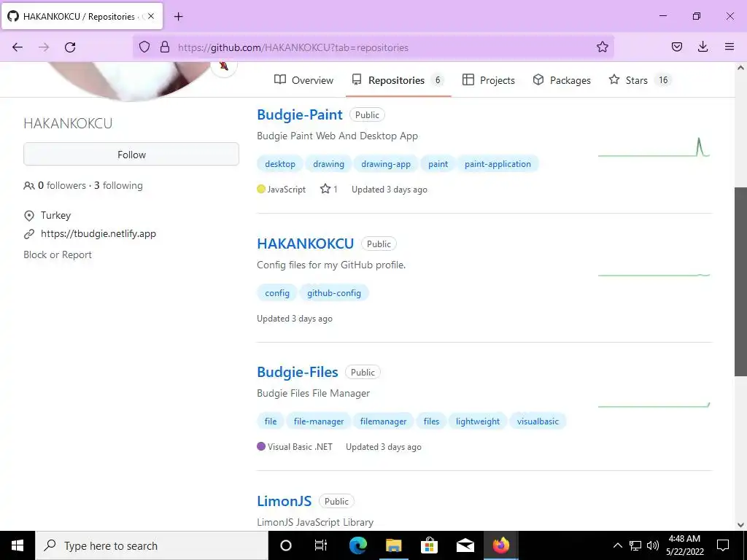The image size is (747, 560).
Task: Open File Explorer from the taskbar
Action: [393, 545]
